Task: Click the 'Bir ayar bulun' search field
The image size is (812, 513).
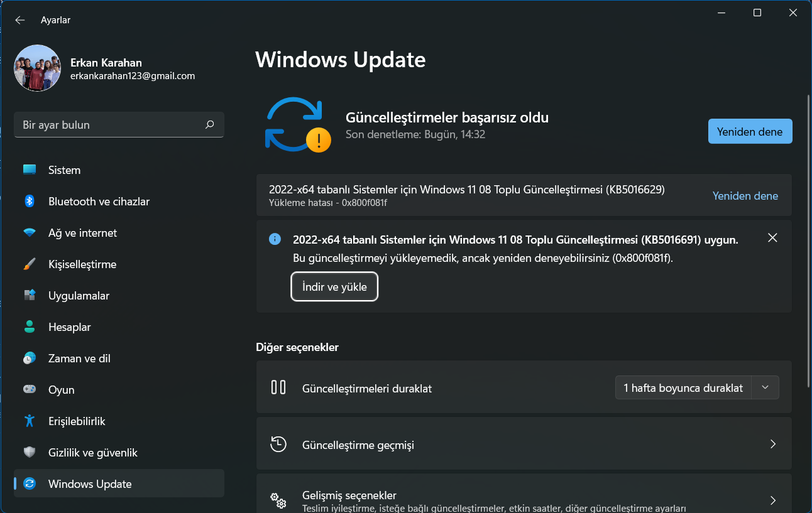Action: point(119,125)
